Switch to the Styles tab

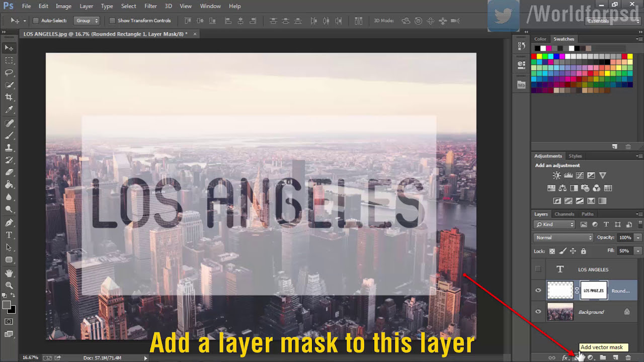(575, 156)
